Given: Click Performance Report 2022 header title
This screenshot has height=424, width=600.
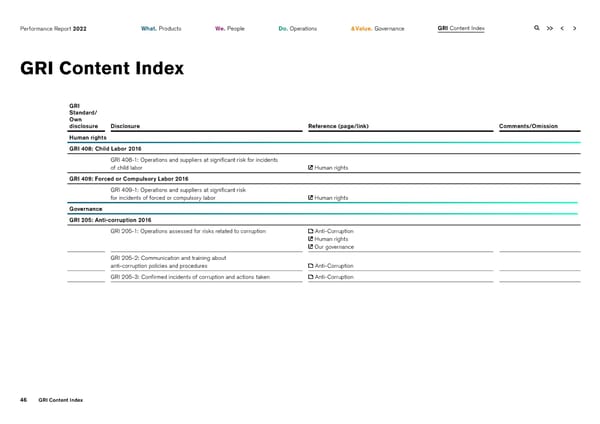Looking at the screenshot, I should tap(53, 29).
